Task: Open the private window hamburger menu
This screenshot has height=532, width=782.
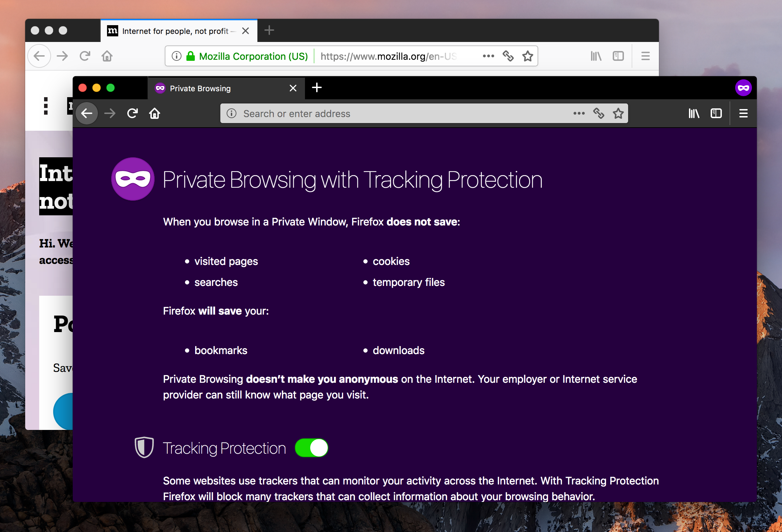Action: pos(743,113)
